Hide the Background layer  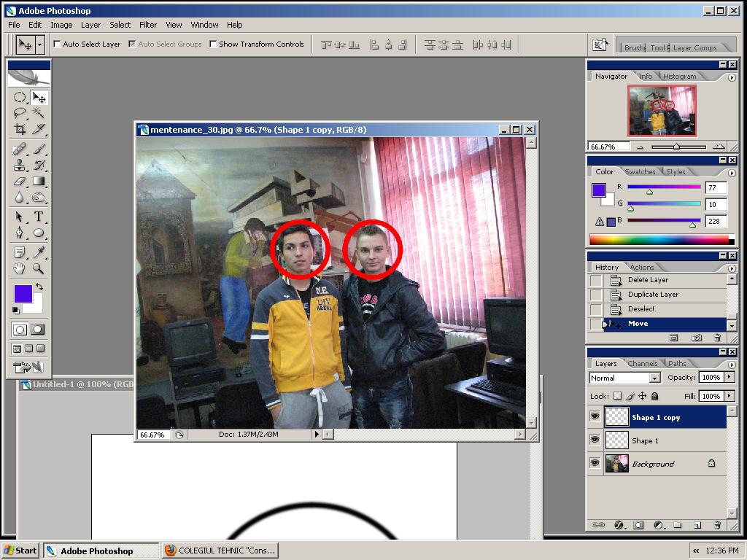click(595, 462)
